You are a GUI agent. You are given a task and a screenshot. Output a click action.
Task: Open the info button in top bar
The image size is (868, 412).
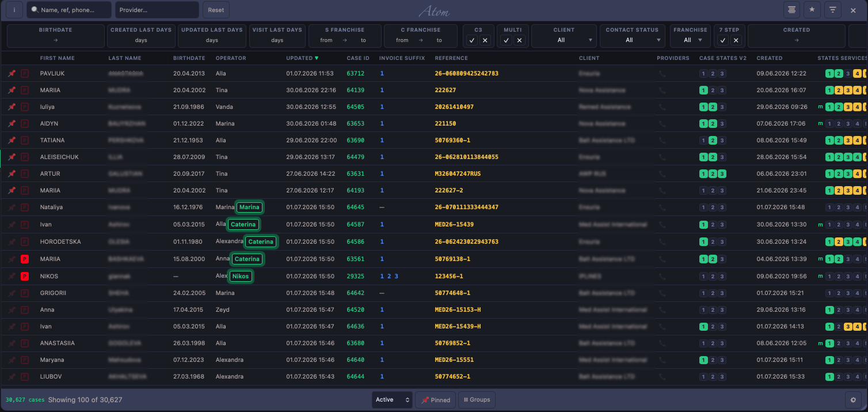coord(14,10)
